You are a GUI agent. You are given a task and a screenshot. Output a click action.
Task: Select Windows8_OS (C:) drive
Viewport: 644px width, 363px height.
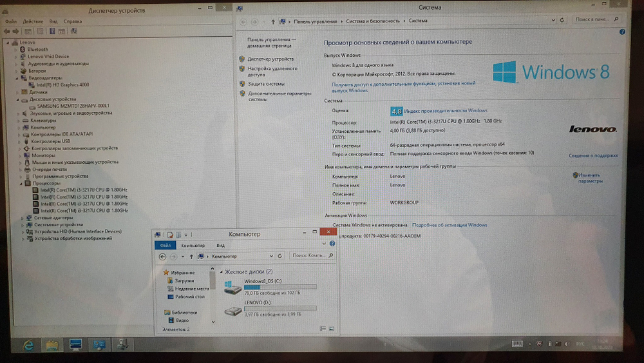(270, 287)
